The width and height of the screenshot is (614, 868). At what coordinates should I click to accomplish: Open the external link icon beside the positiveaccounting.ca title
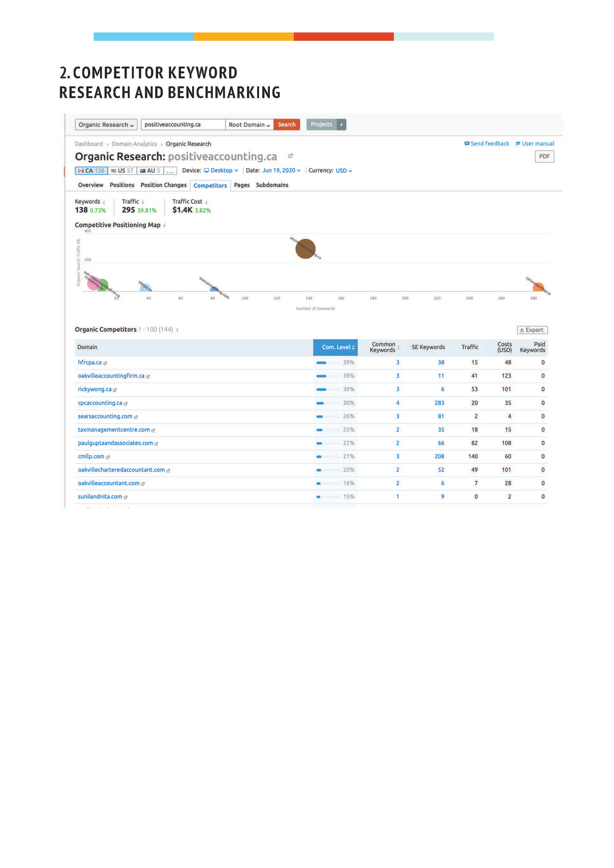[290, 156]
